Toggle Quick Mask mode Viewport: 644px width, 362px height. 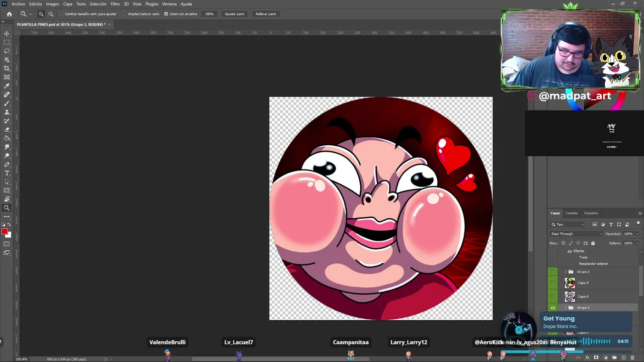point(7,244)
